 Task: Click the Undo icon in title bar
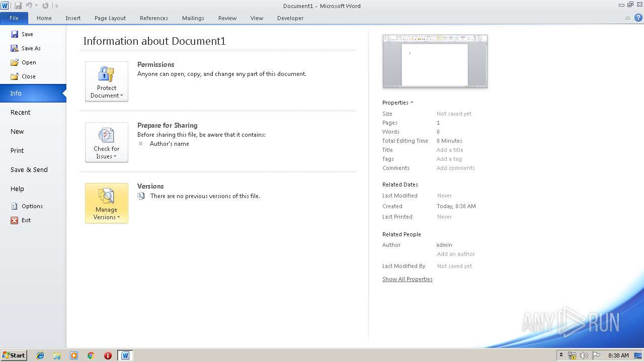coord(29,6)
